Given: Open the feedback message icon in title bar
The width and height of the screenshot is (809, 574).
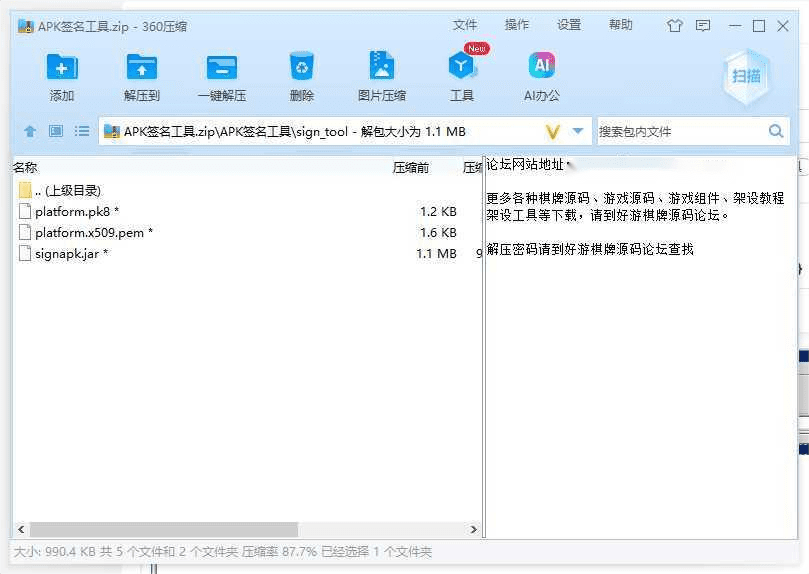Looking at the screenshot, I should 703,25.
